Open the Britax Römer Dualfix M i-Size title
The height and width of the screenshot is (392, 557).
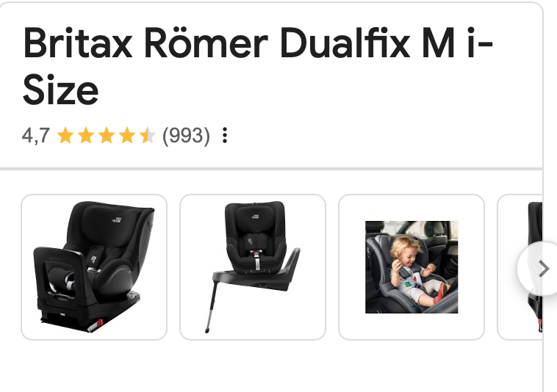(258, 66)
